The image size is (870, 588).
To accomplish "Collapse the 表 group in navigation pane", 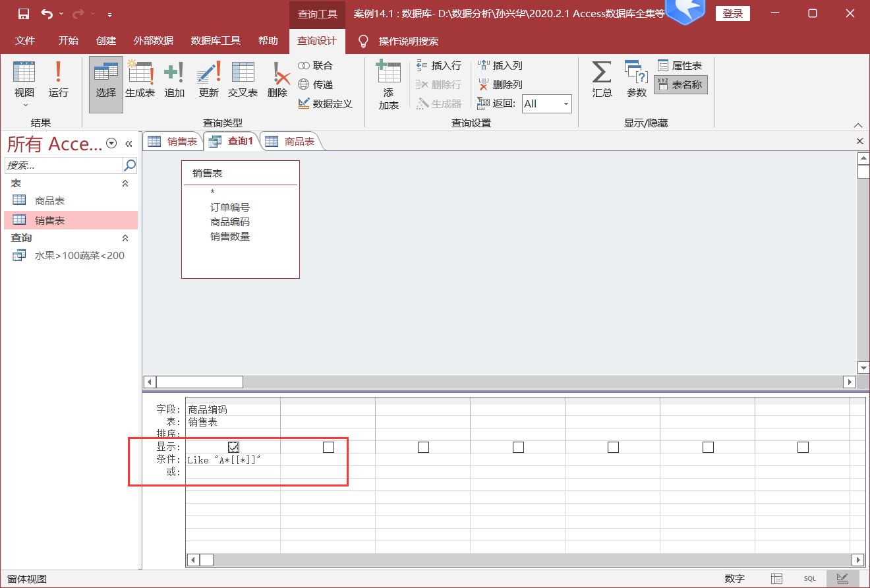I will tap(125, 184).
